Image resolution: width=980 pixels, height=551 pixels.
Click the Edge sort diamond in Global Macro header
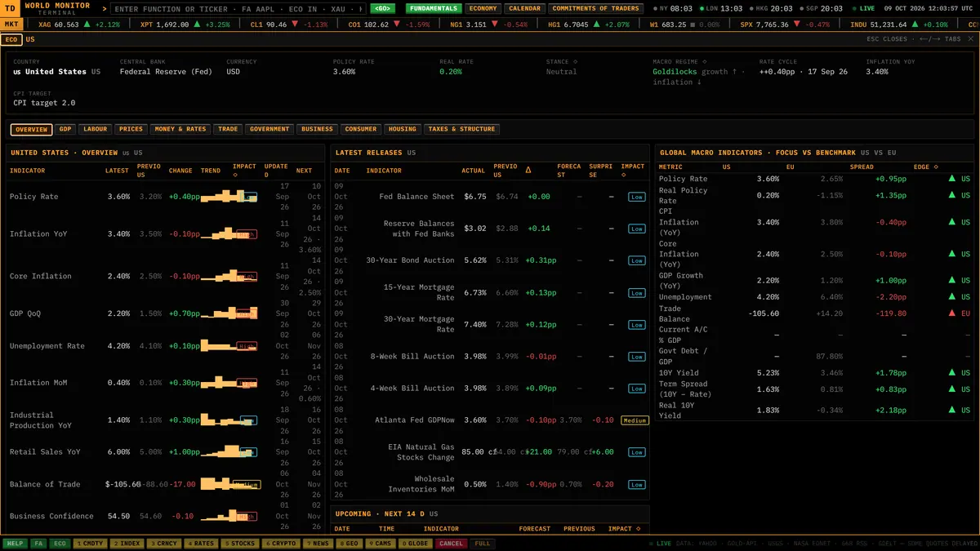936,167
